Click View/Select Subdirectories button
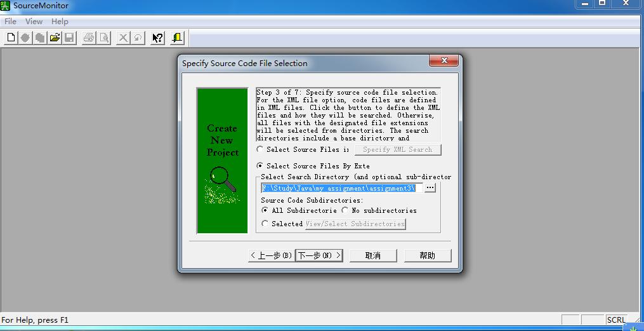644x331 pixels. click(x=355, y=224)
